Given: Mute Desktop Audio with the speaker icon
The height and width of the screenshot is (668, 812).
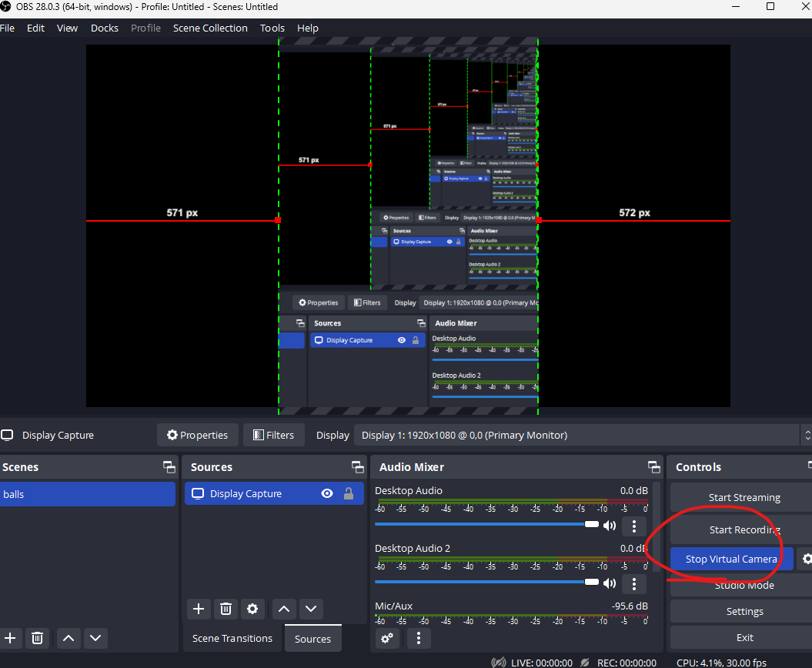Looking at the screenshot, I should [610, 526].
